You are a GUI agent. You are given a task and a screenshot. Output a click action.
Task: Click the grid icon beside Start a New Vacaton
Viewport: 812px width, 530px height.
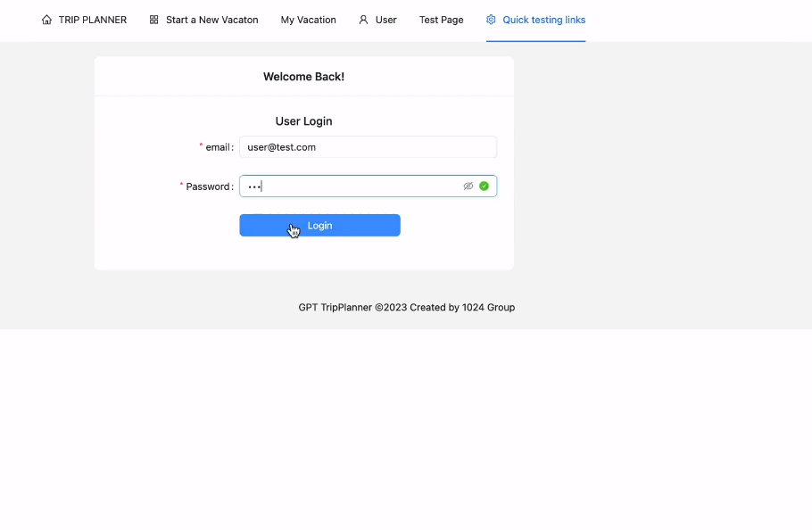click(154, 20)
